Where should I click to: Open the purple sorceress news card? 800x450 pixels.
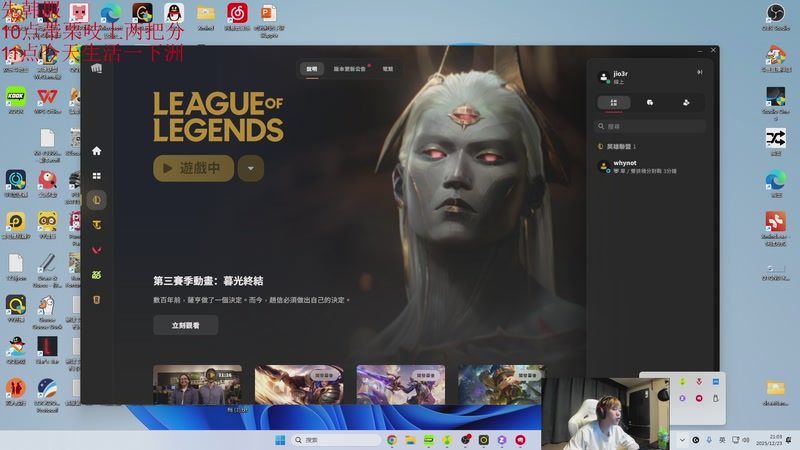coord(401,385)
